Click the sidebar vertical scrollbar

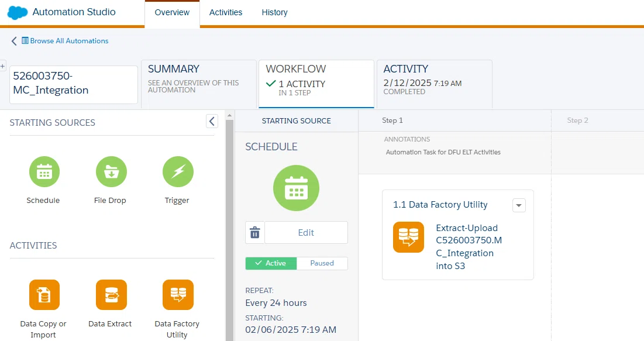(230, 230)
